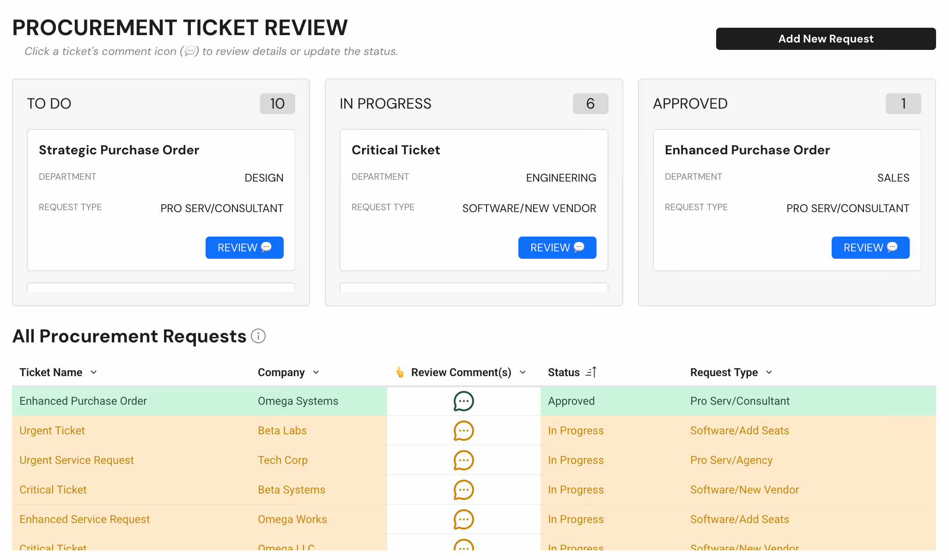
Task: Open comment icon for Enhanced Service Request
Action: pos(463,519)
